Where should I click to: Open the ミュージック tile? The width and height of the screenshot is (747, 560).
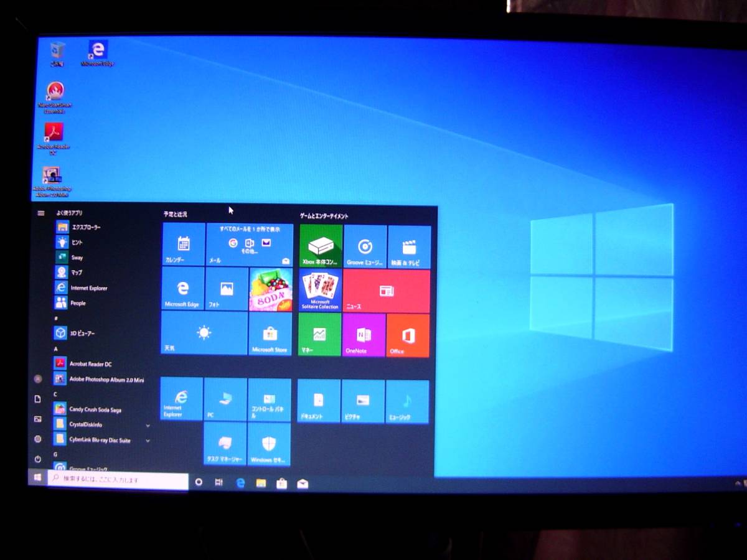point(407,402)
